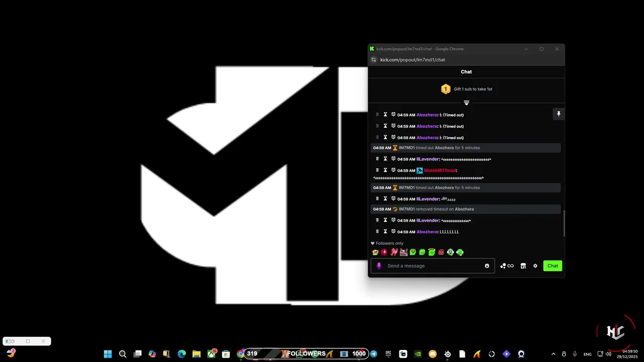Click the ENG language indicator in the tray
Screen dimensions: 644x362
click(588, 354)
